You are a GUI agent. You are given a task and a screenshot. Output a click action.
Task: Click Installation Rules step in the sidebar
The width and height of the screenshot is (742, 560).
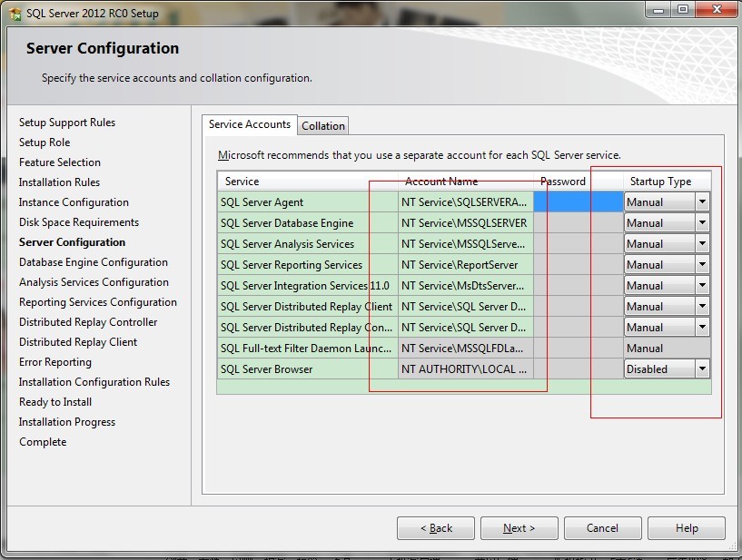[x=59, y=182]
